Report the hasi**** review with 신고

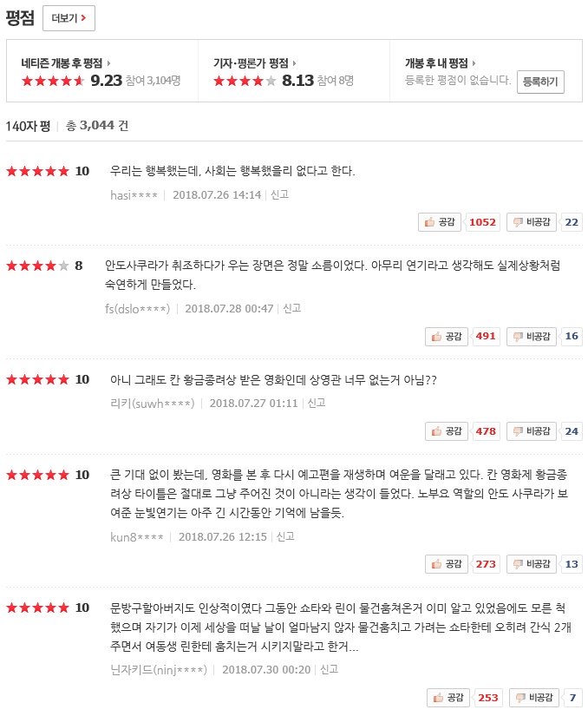[x=279, y=194]
